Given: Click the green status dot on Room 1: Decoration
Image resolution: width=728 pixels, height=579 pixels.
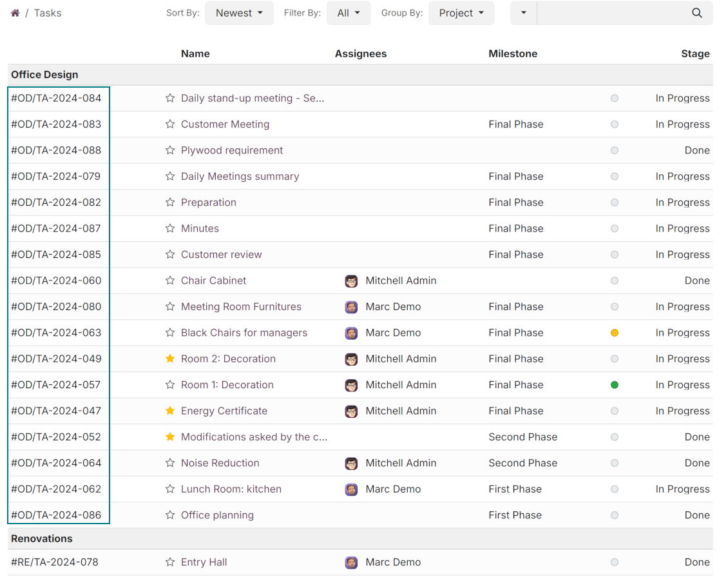Looking at the screenshot, I should pos(615,385).
